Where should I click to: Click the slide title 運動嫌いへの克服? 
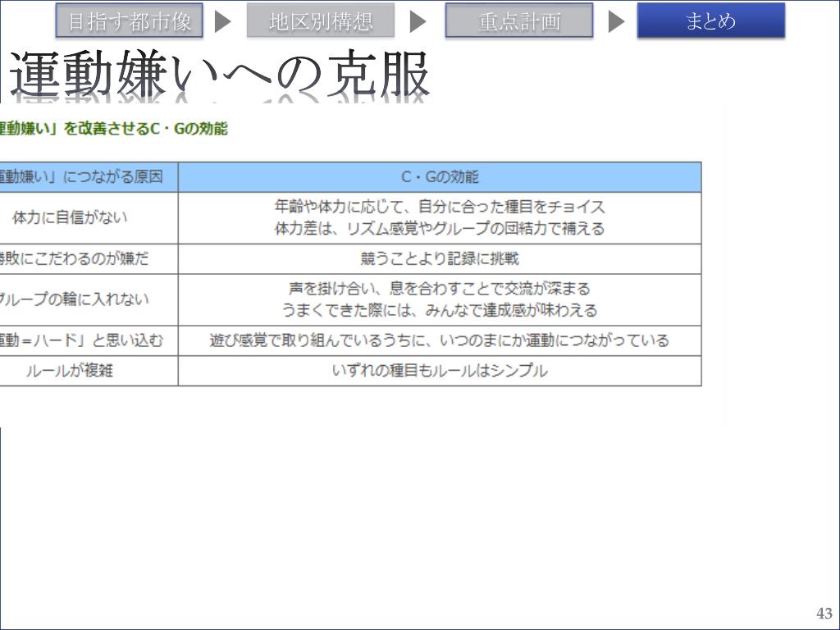click(x=219, y=74)
